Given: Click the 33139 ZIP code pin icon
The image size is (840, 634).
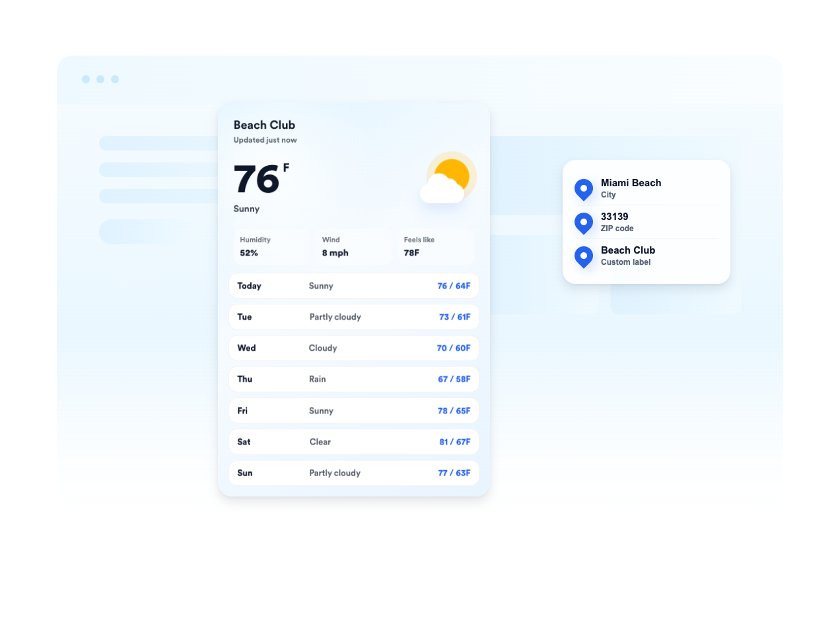Looking at the screenshot, I should [x=584, y=223].
